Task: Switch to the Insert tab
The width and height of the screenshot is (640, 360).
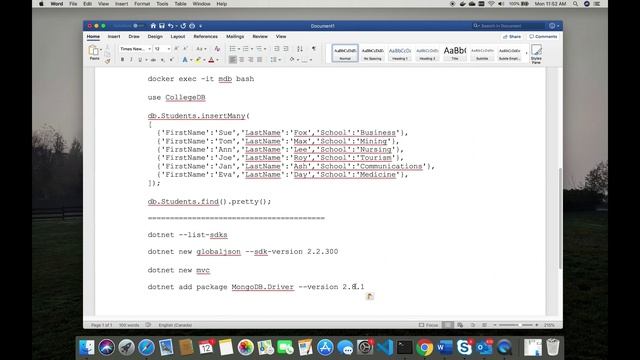Action: coord(114,36)
